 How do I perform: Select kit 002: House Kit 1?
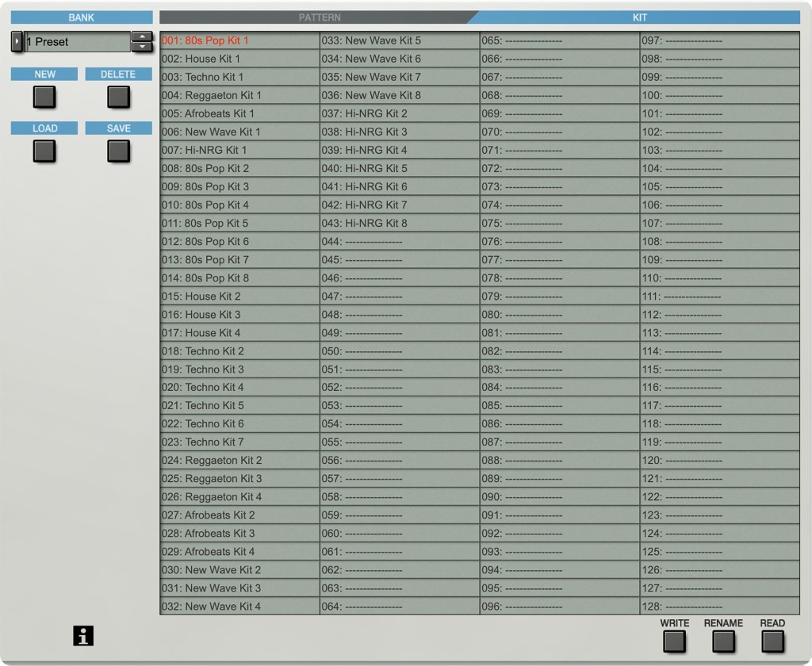239,59
